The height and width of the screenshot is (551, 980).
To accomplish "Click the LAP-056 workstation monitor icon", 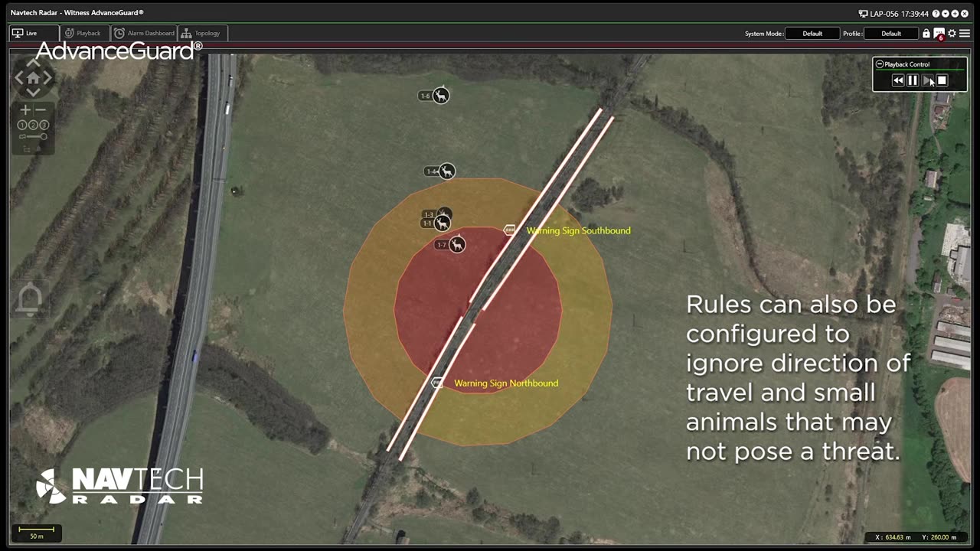I will coord(863,14).
